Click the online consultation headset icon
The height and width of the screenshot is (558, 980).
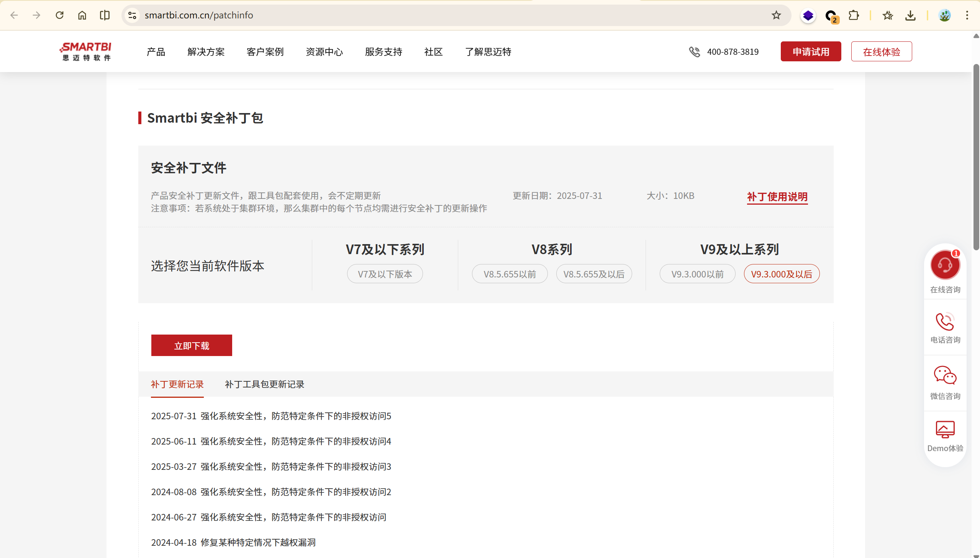(x=945, y=265)
